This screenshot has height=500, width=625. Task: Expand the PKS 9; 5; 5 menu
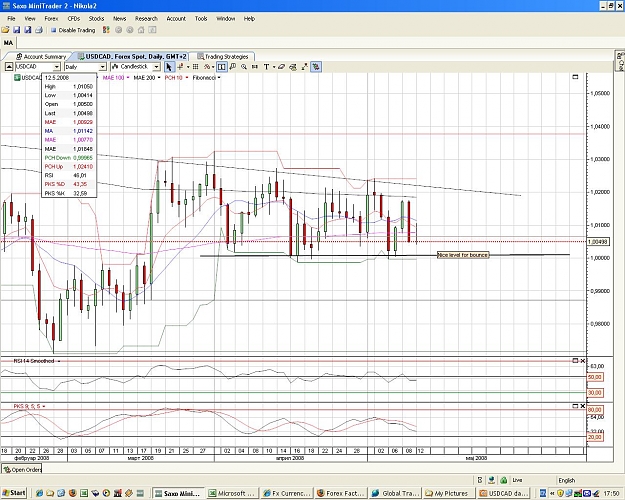44,406
